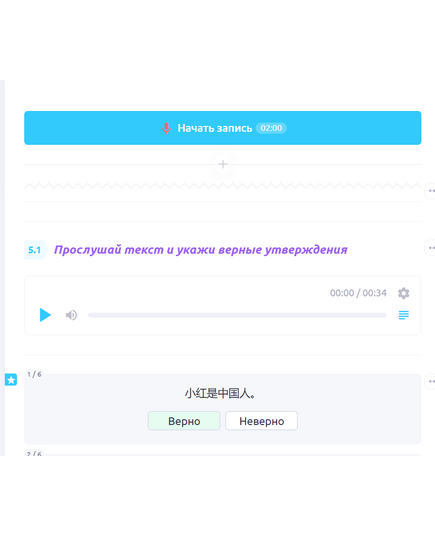Image resolution: width=435 pixels, height=537 pixels.
Task: Click the 00:00 / 00:34 time display
Action: tap(358, 293)
